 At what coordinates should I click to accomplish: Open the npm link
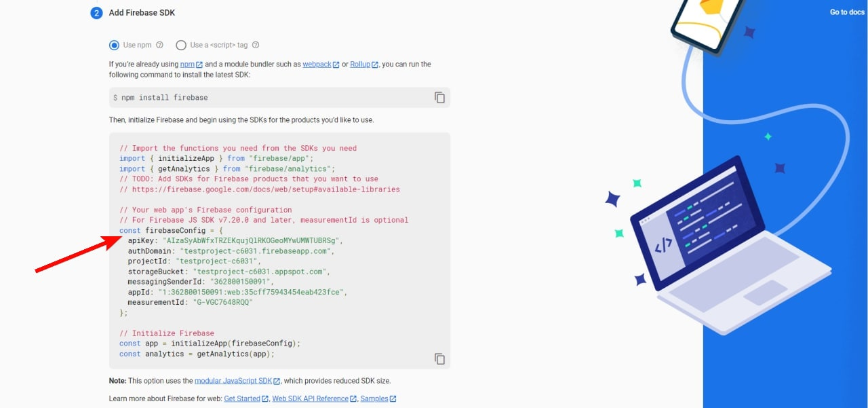pos(187,64)
